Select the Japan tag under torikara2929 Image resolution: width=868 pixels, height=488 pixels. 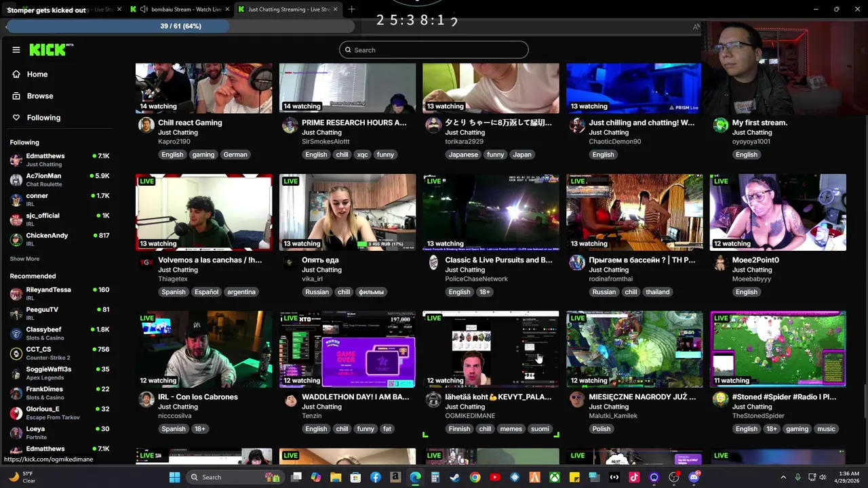(x=522, y=155)
